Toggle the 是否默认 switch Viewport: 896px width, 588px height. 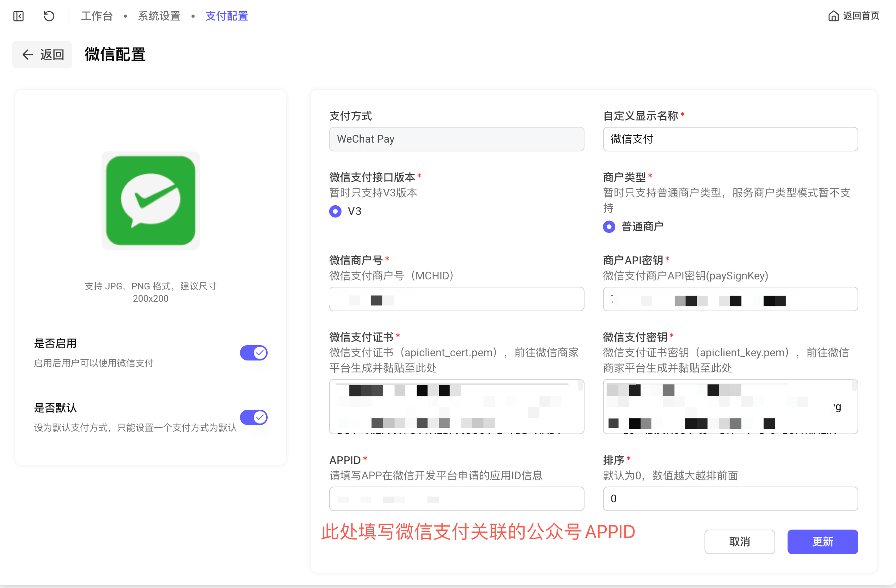[x=253, y=417]
